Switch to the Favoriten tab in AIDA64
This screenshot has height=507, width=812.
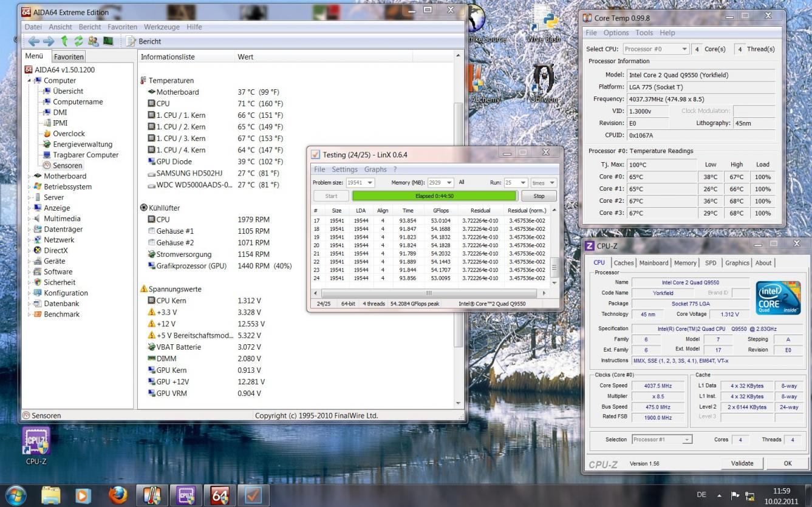tap(69, 56)
